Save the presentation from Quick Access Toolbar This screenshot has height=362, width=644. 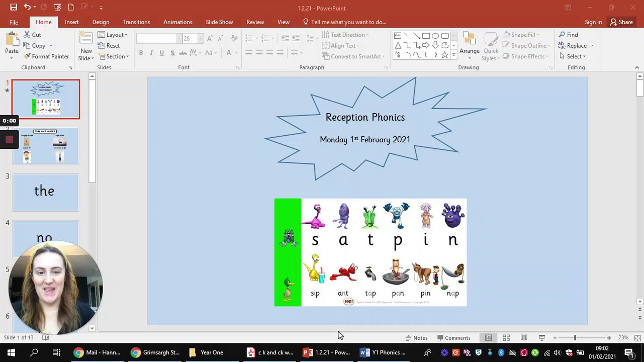coord(14,8)
